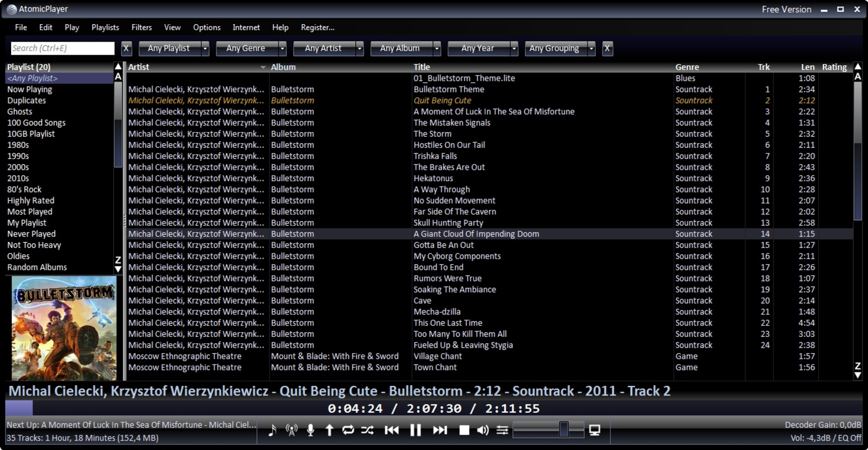The width and height of the screenshot is (868, 450).
Task: Reset all filters with X after Any Grouping
Action: coord(607,48)
